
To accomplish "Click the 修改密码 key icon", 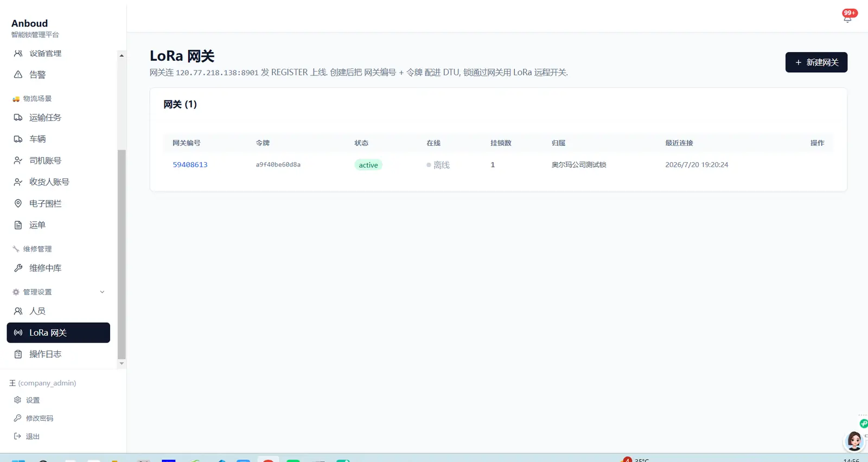I will [17, 418].
